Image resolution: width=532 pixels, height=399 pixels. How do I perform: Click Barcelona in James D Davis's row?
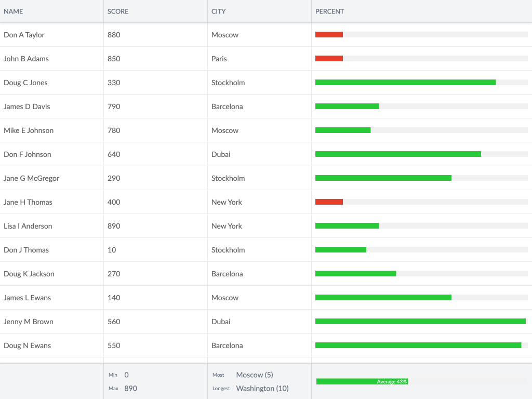pos(227,107)
